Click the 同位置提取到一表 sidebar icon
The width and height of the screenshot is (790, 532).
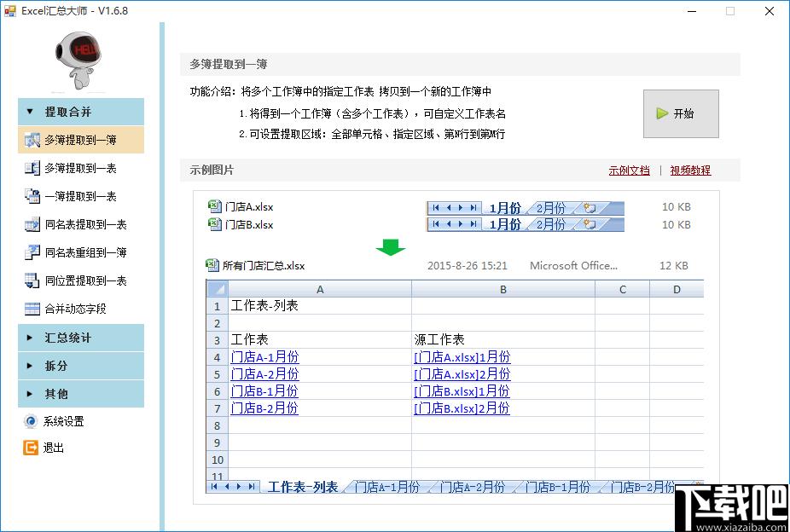click(x=32, y=280)
